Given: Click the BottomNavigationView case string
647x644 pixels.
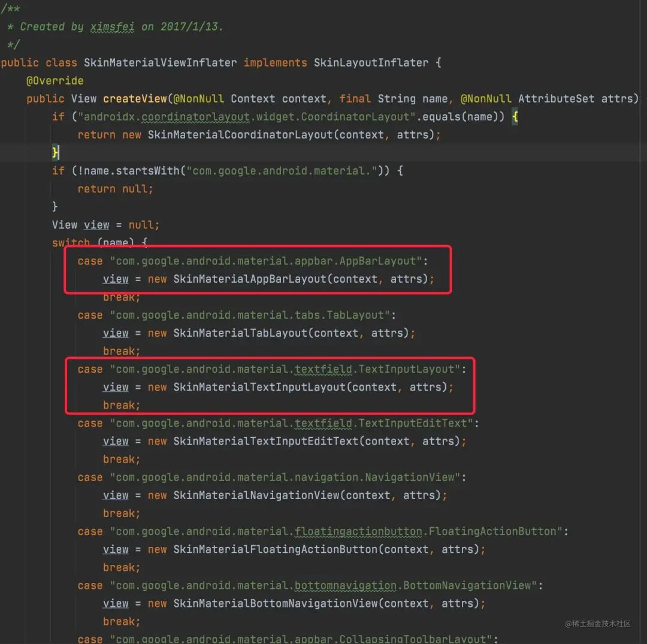Looking at the screenshot, I should [x=323, y=585].
